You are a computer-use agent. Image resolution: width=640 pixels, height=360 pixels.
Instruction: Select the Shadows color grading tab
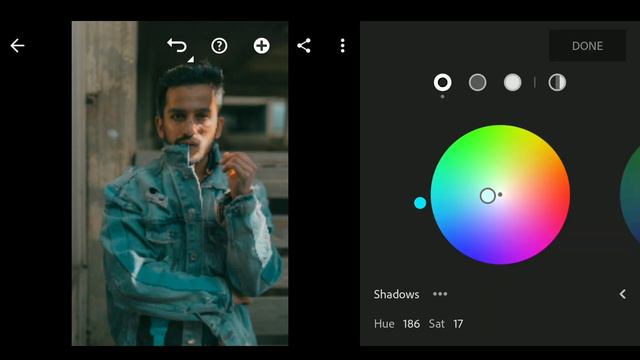[x=442, y=82]
